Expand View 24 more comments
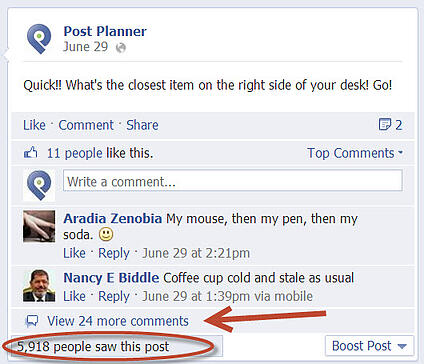The height and width of the screenshot is (364, 424). [118, 321]
